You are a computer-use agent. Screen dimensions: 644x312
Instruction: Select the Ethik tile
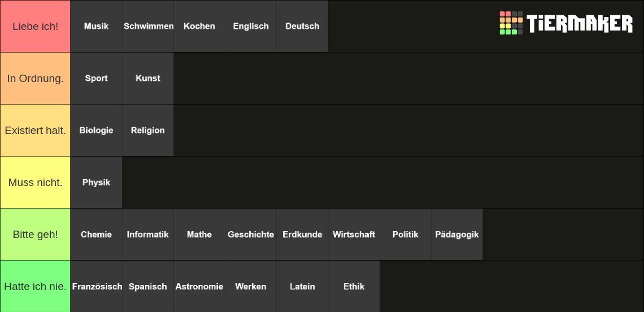(354, 286)
